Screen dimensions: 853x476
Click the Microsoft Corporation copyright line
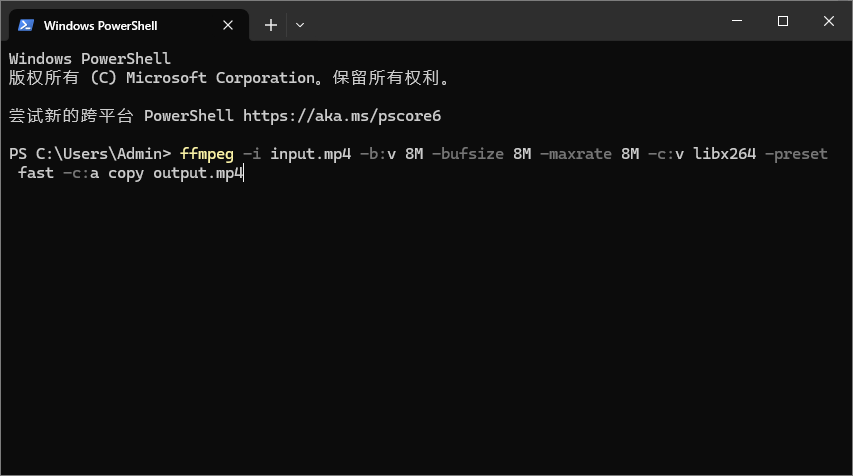tap(229, 77)
